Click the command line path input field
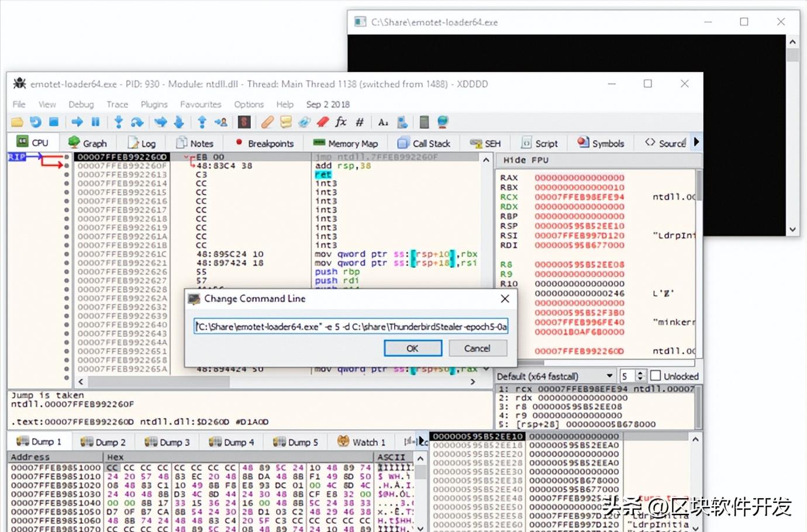The width and height of the screenshot is (807, 532). pyautogui.click(x=351, y=326)
